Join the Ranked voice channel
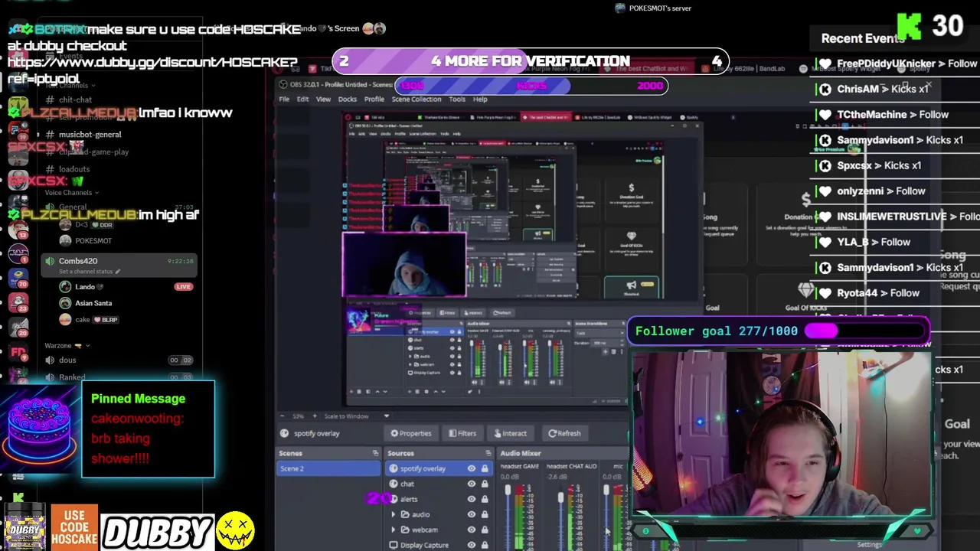 [72, 377]
